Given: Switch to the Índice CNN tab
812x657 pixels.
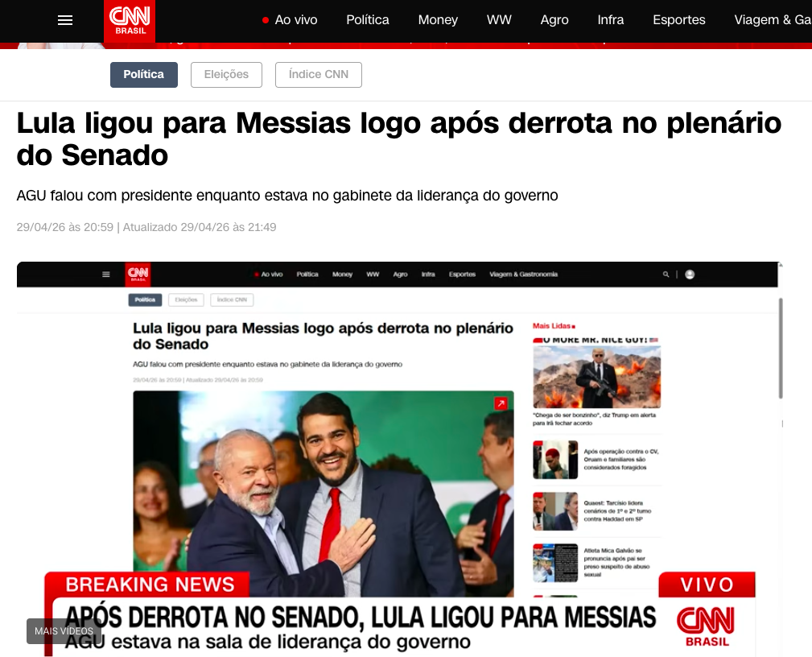Looking at the screenshot, I should click(x=319, y=75).
